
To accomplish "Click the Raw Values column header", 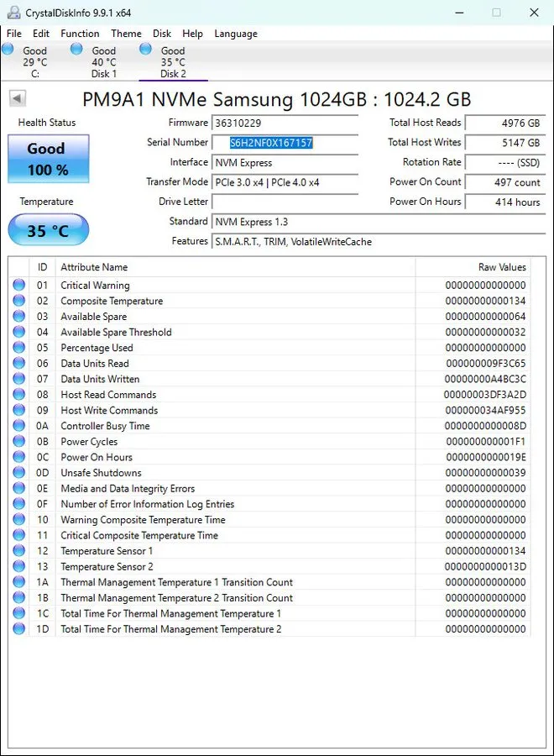I will (473, 267).
